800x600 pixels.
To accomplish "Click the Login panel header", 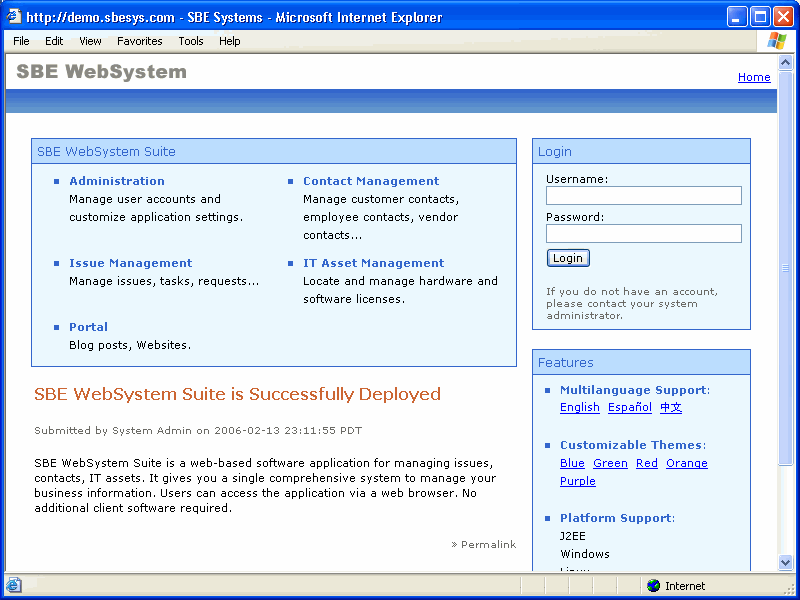I will coord(641,152).
